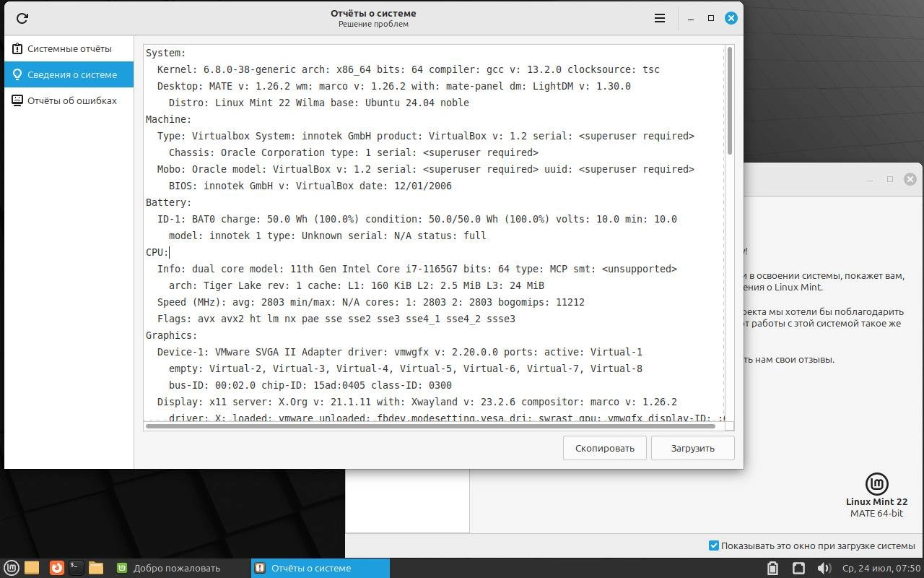Image resolution: width=924 pixels, height=578 pixels.
Task: Click the refresh icon in System Reports header
Action: click(x=22, y=18)
